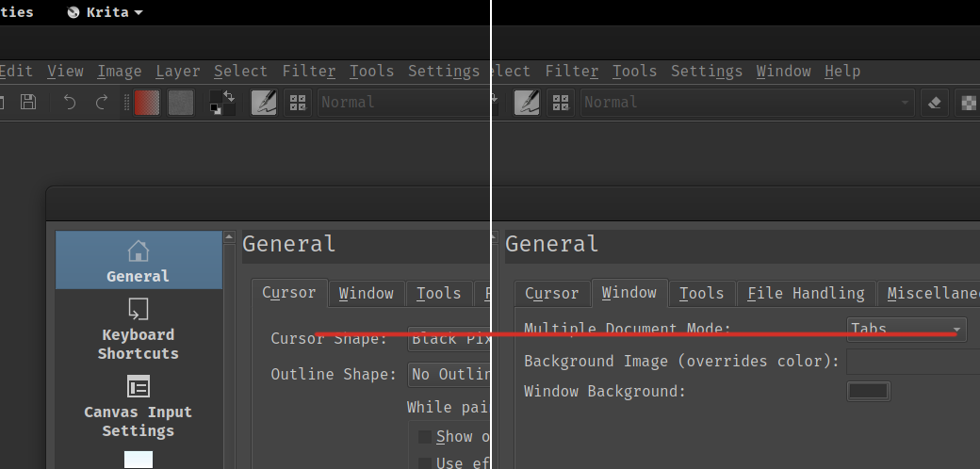Image resolution: width=980 pixels, height=469 pixels.
Task: Open the Outline Shape dropdown
Action: 449,374
